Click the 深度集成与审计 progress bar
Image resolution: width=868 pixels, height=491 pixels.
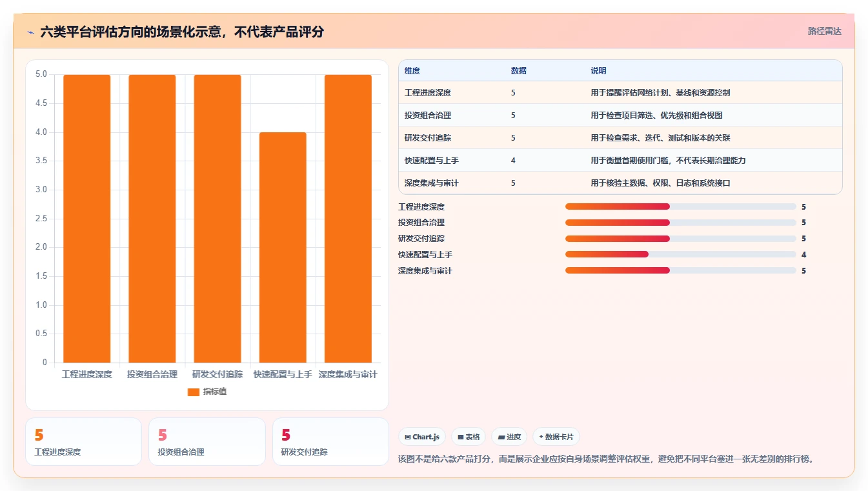[x=680, y=270]
